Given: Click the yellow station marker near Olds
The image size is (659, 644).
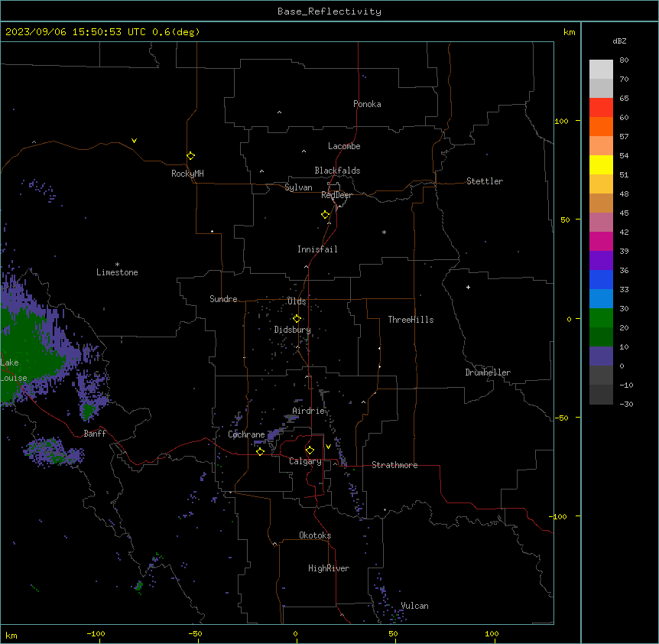Looking at the screenshot, I should (x=297, y=319).
